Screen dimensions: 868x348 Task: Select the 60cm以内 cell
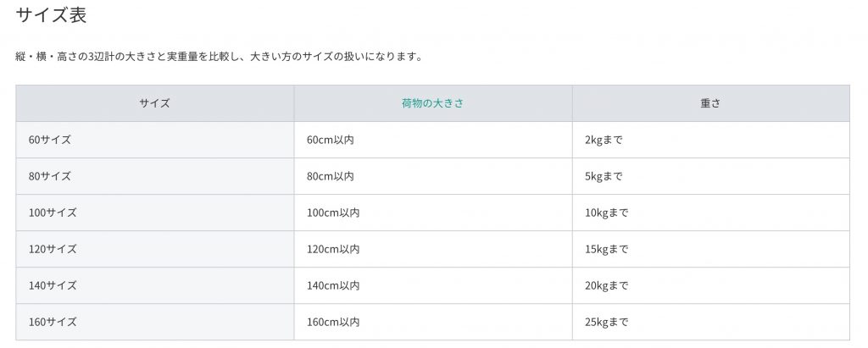click(433, 140)
